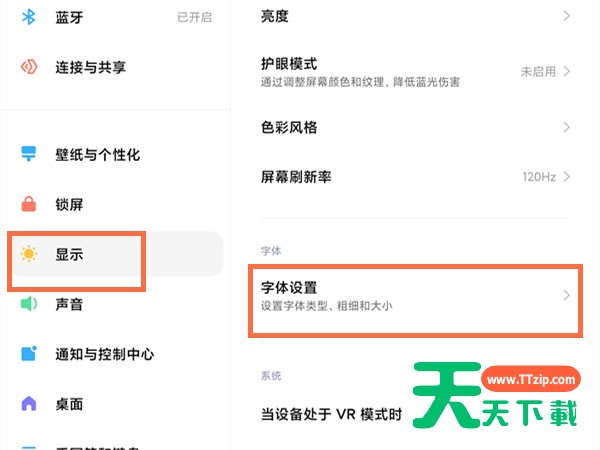This screenshot has width=600, height=450.
Task: Tap the Connection & Sharing (连接与共享) icon
Action: (x=29, y=67)
